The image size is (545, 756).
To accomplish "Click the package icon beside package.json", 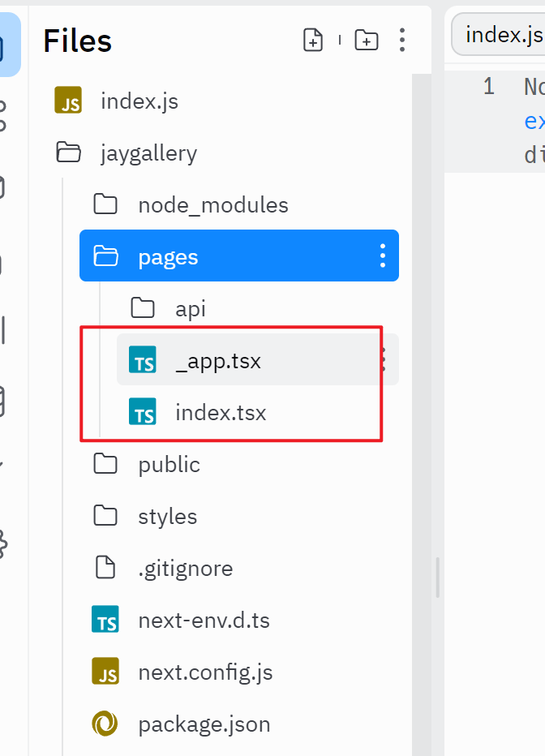I will point(105,724).
